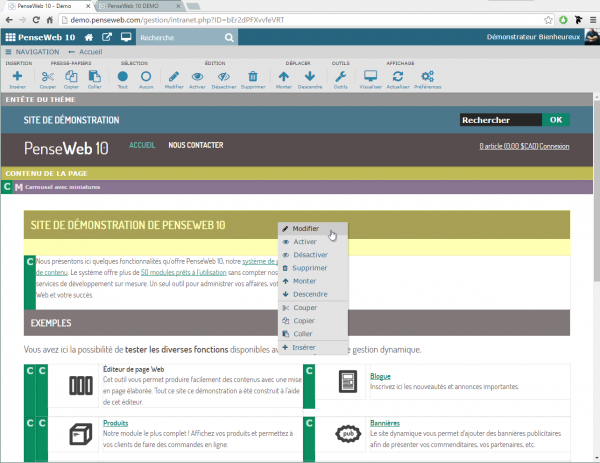Click the Copier toolbar icon
Viewport: 600px width, 463px height.
pyautogui.click(x=71, y=76)
